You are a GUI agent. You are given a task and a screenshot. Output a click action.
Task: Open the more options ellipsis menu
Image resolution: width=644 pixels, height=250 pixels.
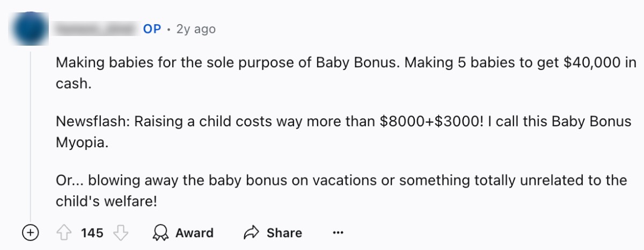[x=338, y=233]
